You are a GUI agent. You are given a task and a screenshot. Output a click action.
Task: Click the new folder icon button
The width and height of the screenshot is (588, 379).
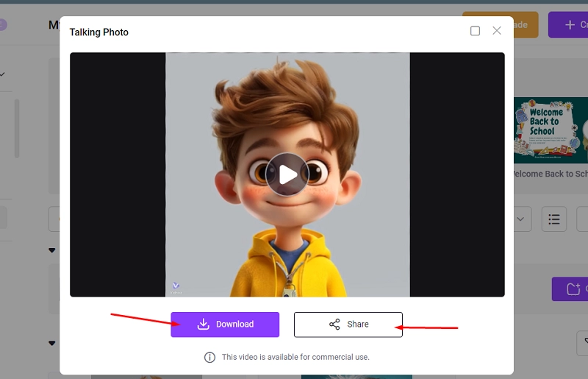pyautogui.click(x=570, y=288)
